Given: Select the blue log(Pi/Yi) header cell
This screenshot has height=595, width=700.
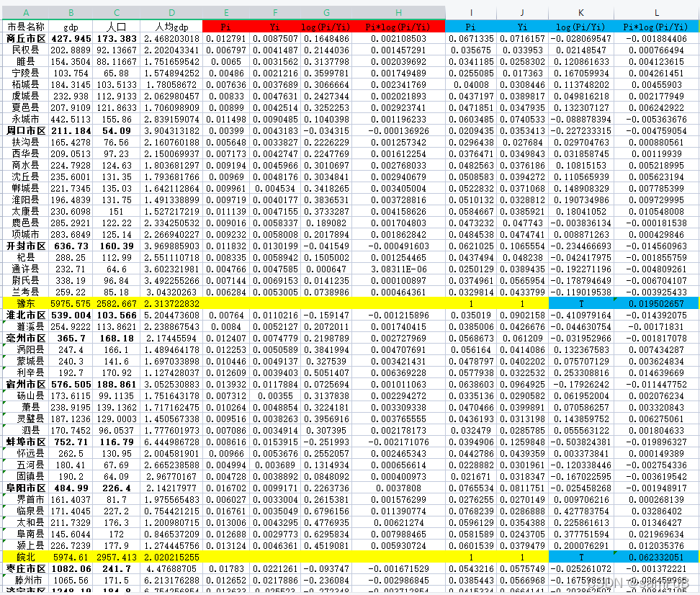Looking at the screenshot, I should 580,27.
